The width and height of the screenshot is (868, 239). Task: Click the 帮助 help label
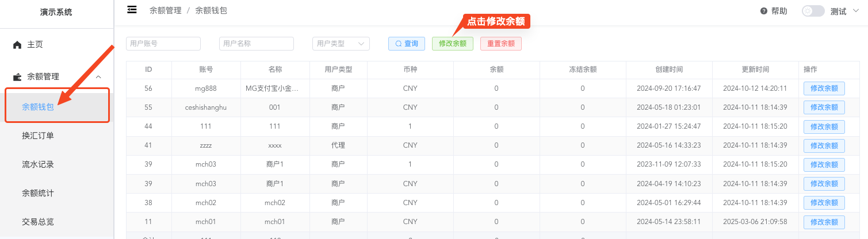coord(779,11)
